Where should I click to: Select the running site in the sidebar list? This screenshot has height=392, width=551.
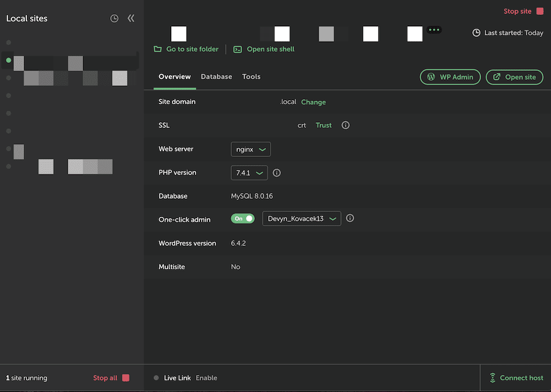pyautogui.click(x=72, y=63)
